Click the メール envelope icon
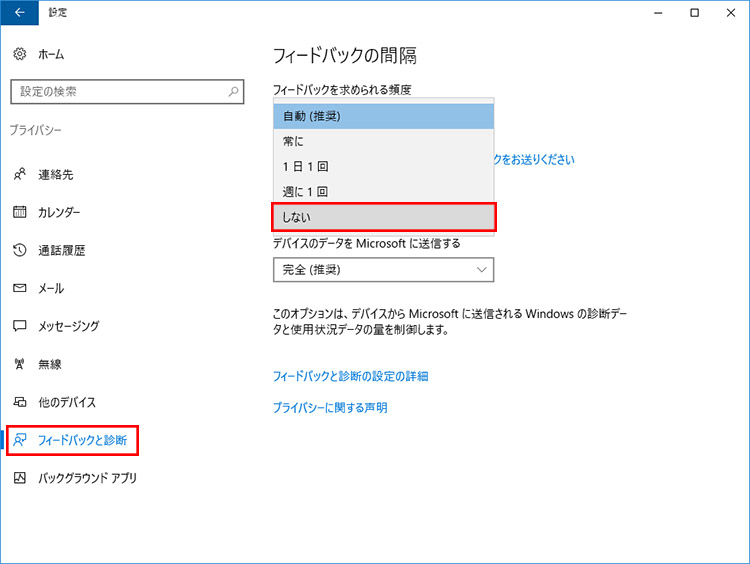 (x=20, y=288)
